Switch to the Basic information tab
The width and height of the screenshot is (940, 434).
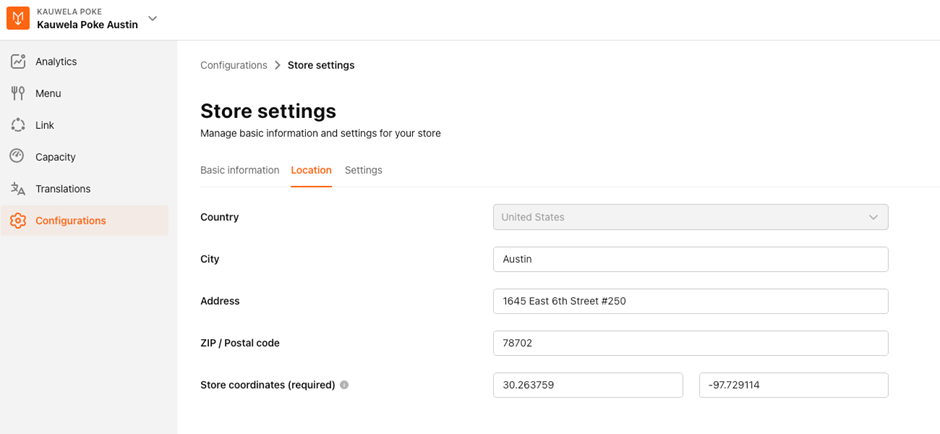click(x=240, y=170)
